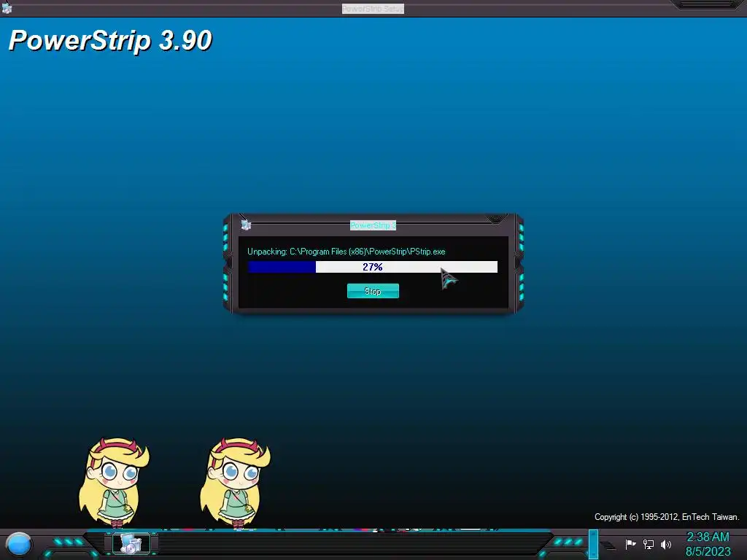Click the PowerStrip Setup title at top

[373, 9]
